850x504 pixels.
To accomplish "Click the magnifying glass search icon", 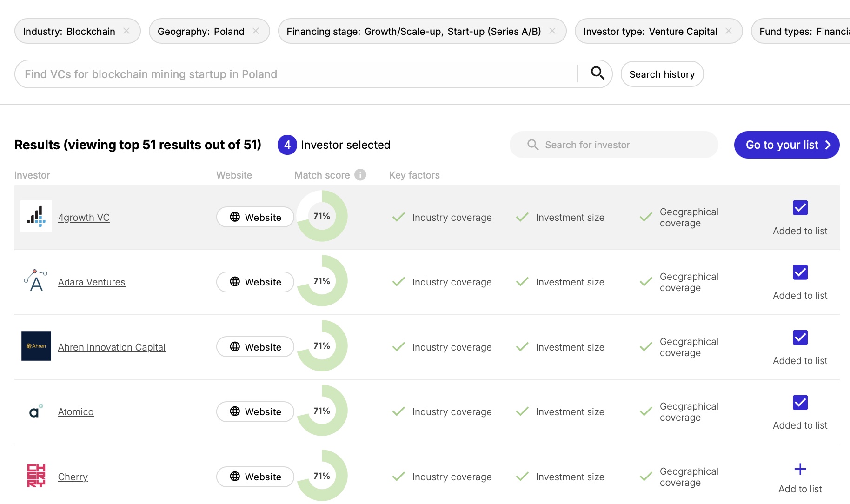I will [598, 73].
